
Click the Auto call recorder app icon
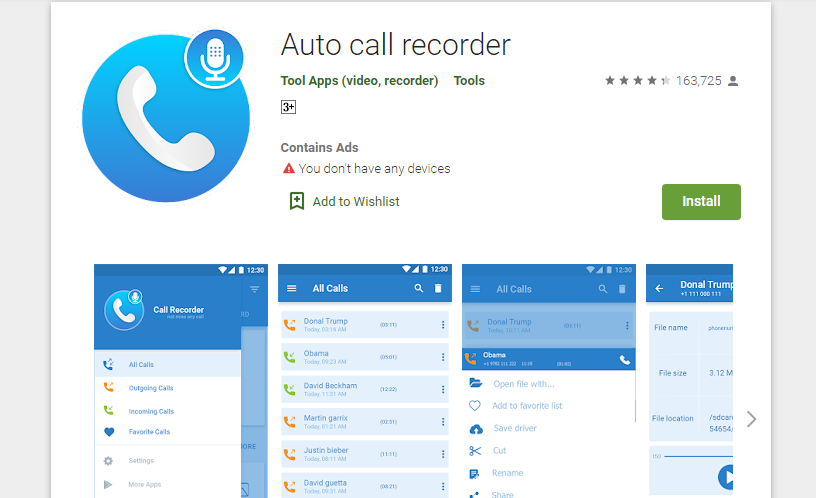(x=166, y=116)
